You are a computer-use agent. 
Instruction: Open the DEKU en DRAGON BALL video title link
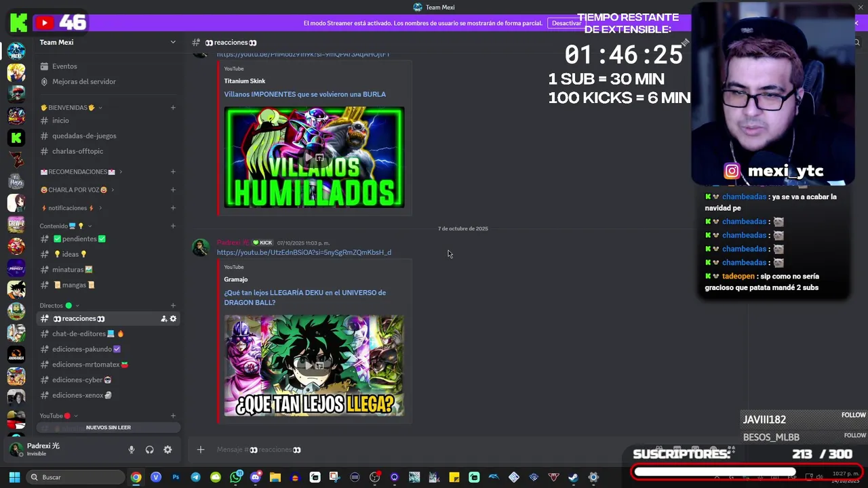click(305, 298)
